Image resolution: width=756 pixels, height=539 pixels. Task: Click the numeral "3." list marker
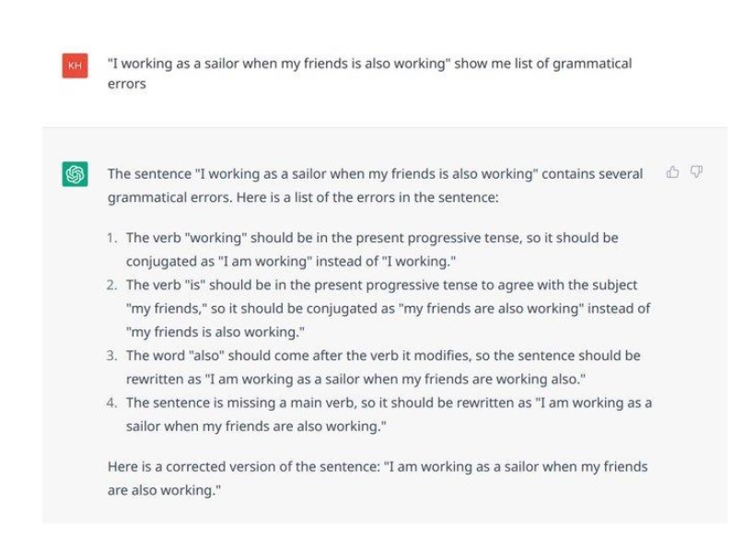[111, 356]
